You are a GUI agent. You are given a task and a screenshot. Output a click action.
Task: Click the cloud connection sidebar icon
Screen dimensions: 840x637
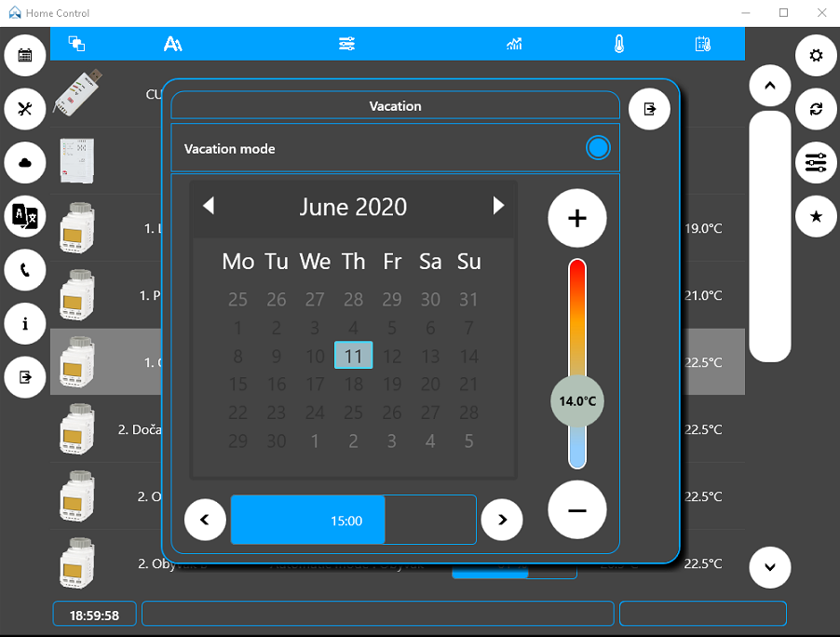click(x=24, y=162)
